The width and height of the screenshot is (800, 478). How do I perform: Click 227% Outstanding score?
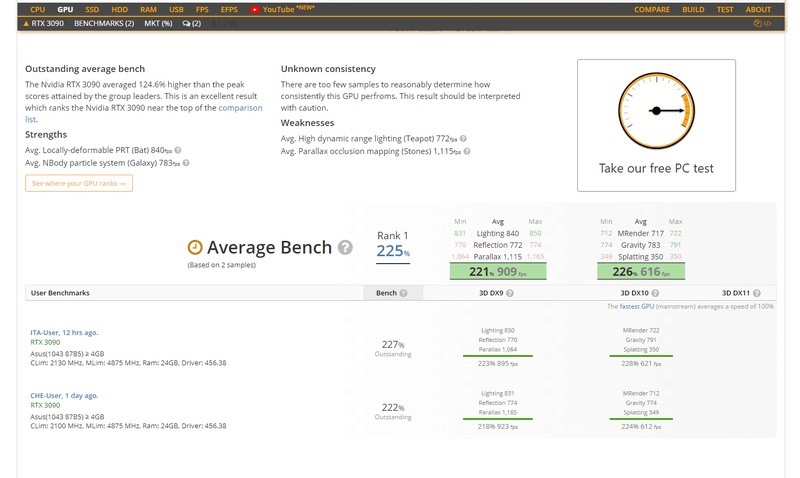coord(393,348)
